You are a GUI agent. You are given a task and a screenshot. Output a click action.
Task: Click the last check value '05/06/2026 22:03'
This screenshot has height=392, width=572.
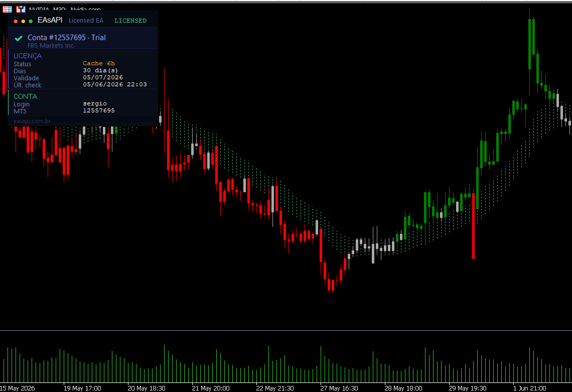point(115,84)
